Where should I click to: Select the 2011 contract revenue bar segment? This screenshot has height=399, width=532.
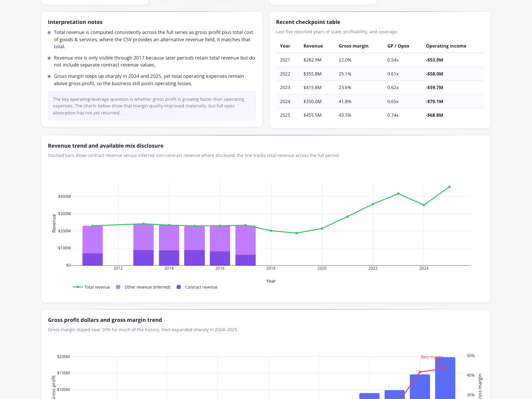(x=92, y=259)
